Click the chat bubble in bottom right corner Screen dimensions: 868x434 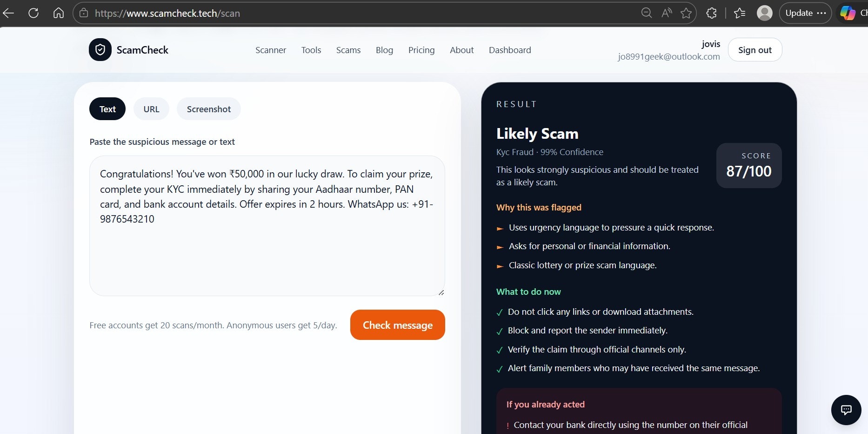(846, 410)
